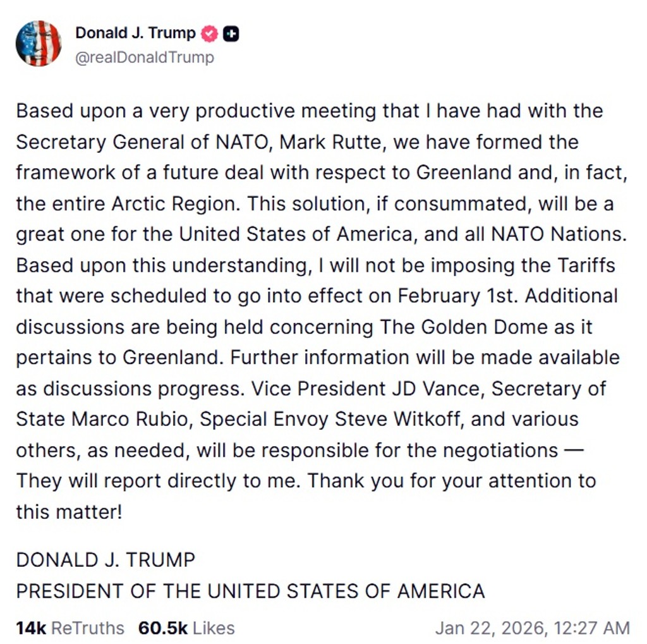This screenshot has height=644, width=647.
Task: Click the dark plus badge beside the verified checkmark
Action: pyautogui.click(x=230, y=33)
